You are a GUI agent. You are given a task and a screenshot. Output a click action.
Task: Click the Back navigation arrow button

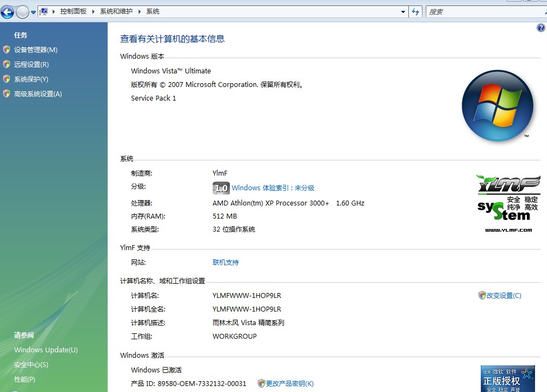click(x=8, y=11)
